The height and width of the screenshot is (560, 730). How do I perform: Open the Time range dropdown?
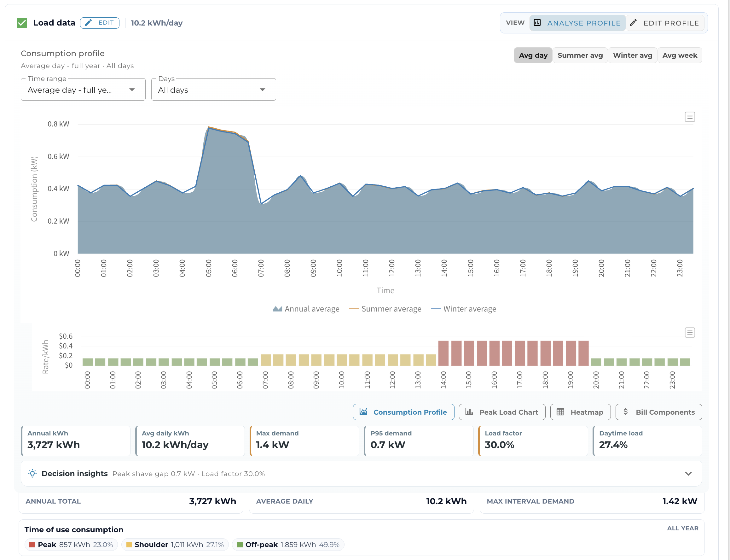pos(83,90)
